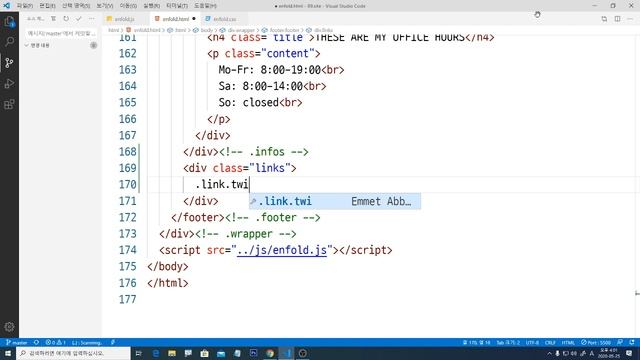Click the Windows taskbar search box
The width and height of the screenshot is (640, 360).
[x=73, y=353]
